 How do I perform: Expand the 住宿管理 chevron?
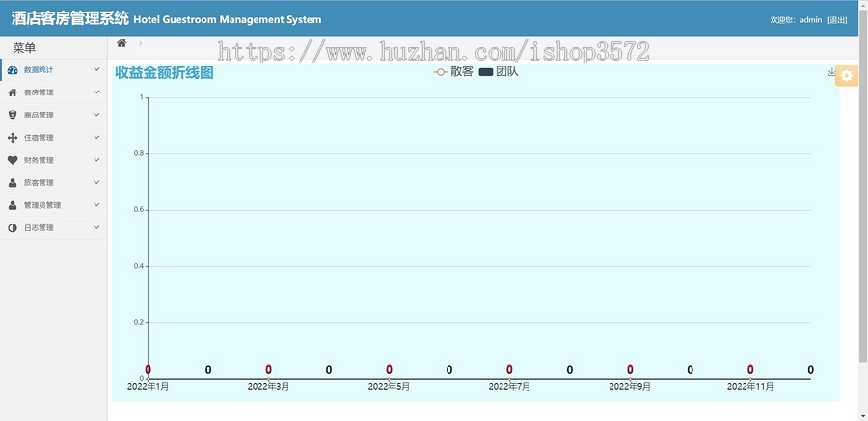pyautogui.click(x=96, y=137)
